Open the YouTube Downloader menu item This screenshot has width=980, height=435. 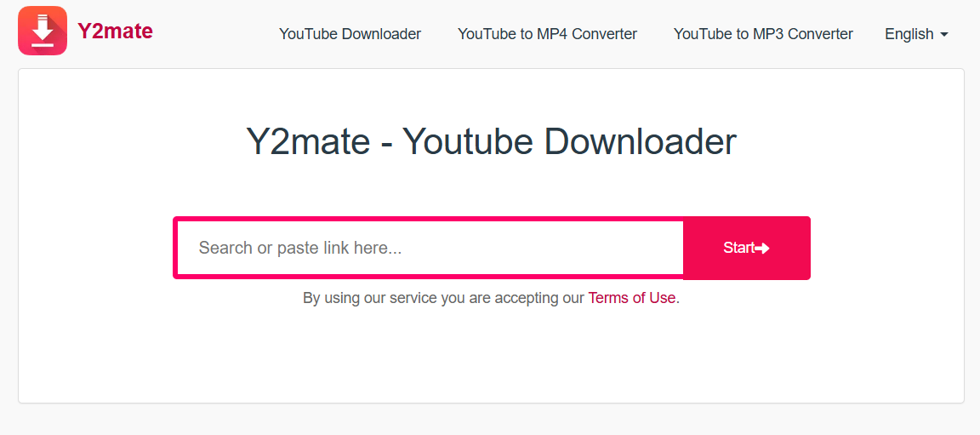(x=350, y=34)
